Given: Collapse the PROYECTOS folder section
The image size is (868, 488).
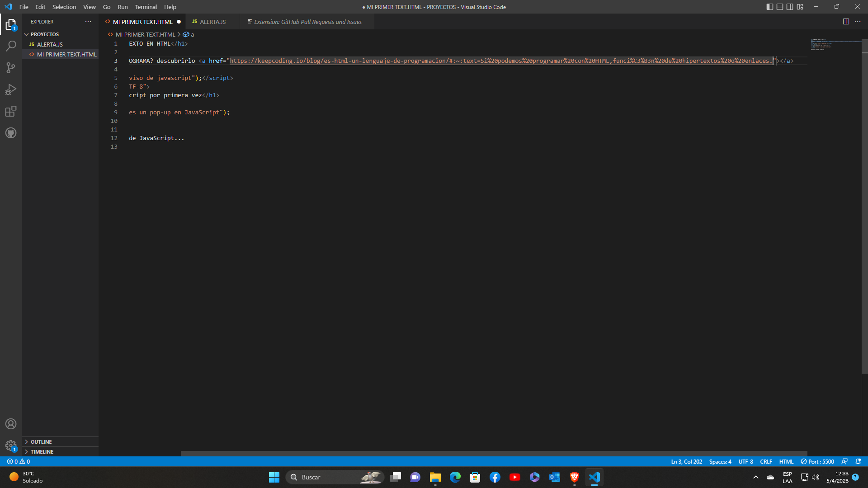Looking at the screenshot, I should tap(60, 34).
